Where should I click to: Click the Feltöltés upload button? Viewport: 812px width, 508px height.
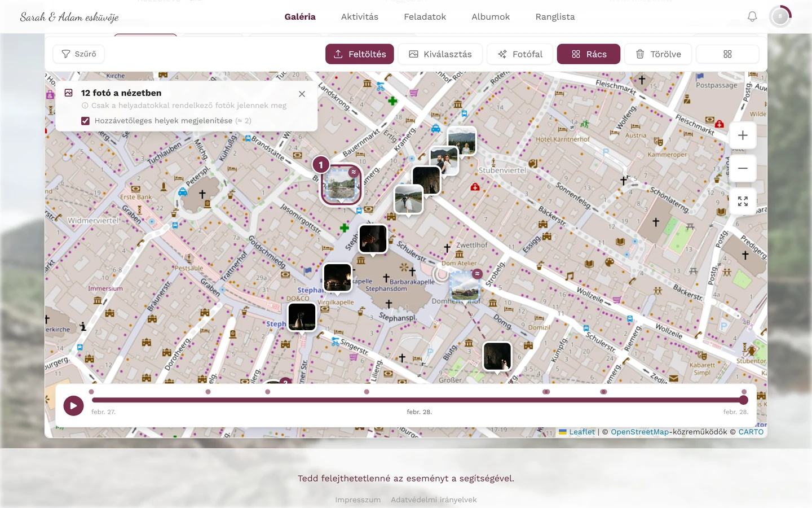tap(360, 54)
